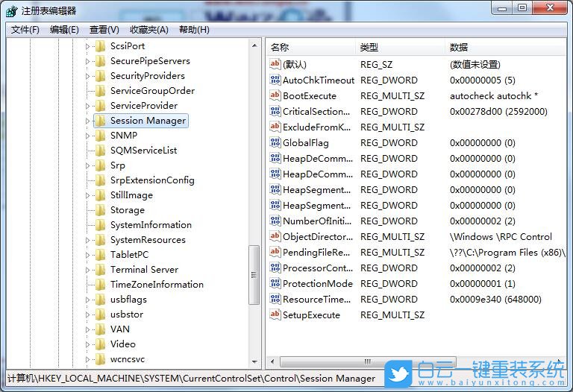Image resolution: width=573 pixels, height=392 pixels.
Task: Maximize the Registry Editor window
Action: coord(522,7)
